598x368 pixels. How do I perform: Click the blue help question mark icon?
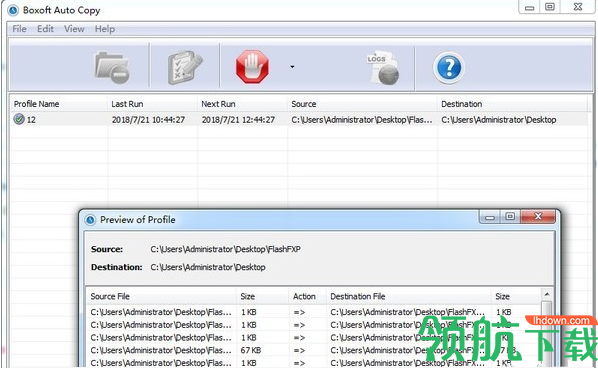449,67
